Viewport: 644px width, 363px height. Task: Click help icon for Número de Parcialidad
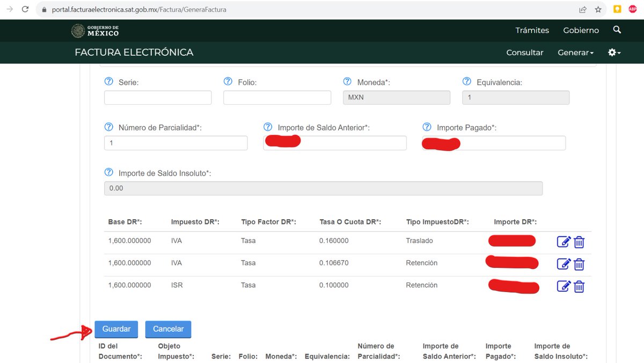point(109,127)
